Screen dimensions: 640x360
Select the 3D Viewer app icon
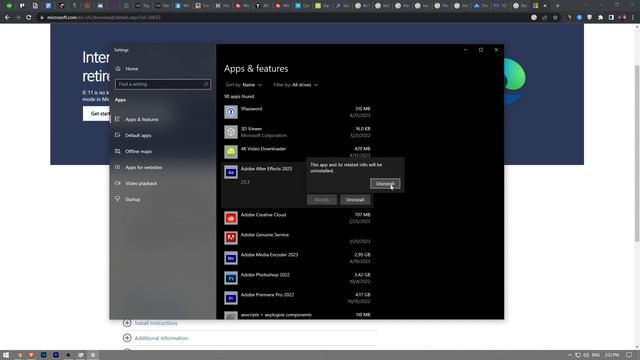click(231, 132)
